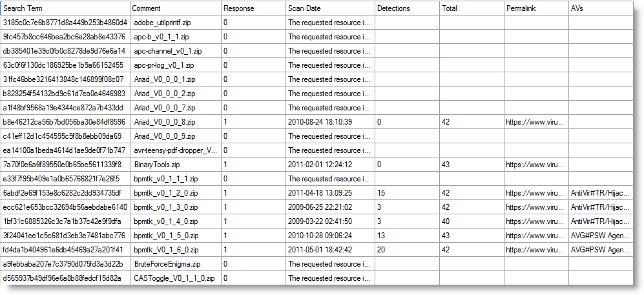The height and width of the screenshot is (295, 644).
Task: Select the apc-channel_v0_1.zip comment cell
Action: [174, 51]
